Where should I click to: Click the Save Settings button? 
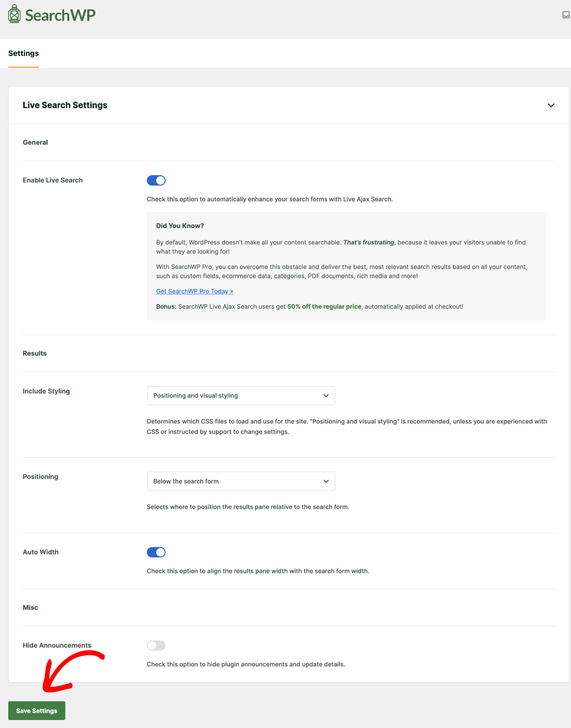point(37,710)
